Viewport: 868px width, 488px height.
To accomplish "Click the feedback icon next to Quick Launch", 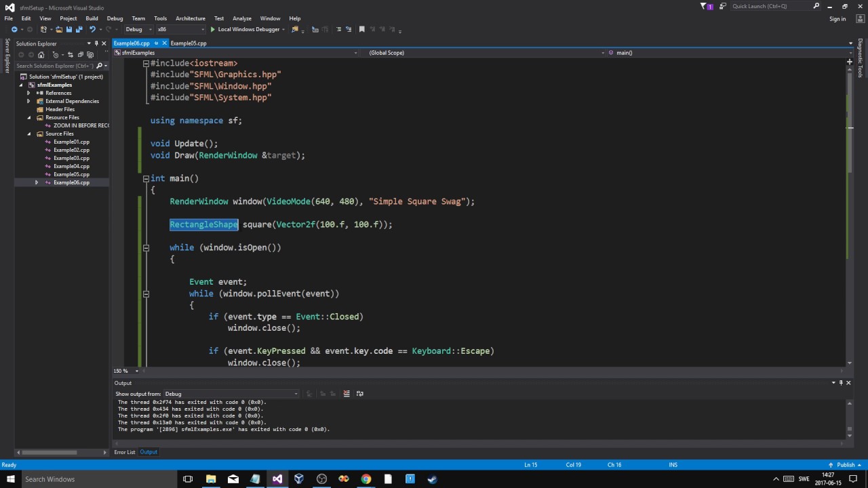I will pyautogui.click(x=724, y=6).
